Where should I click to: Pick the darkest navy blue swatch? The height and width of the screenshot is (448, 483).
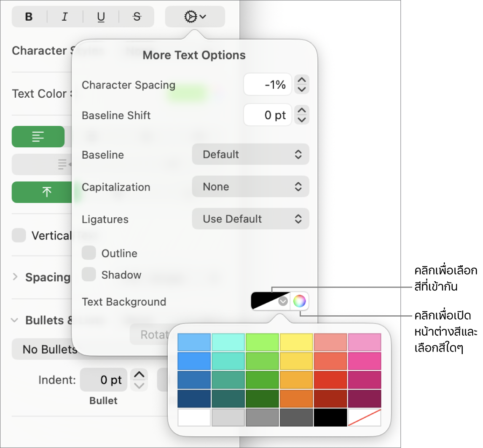[194, 398]
